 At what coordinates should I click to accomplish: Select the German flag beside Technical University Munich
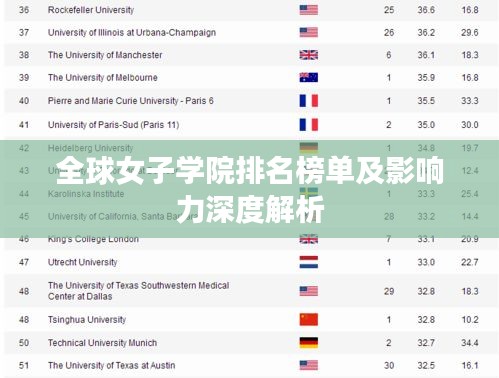tap(308, 343)
